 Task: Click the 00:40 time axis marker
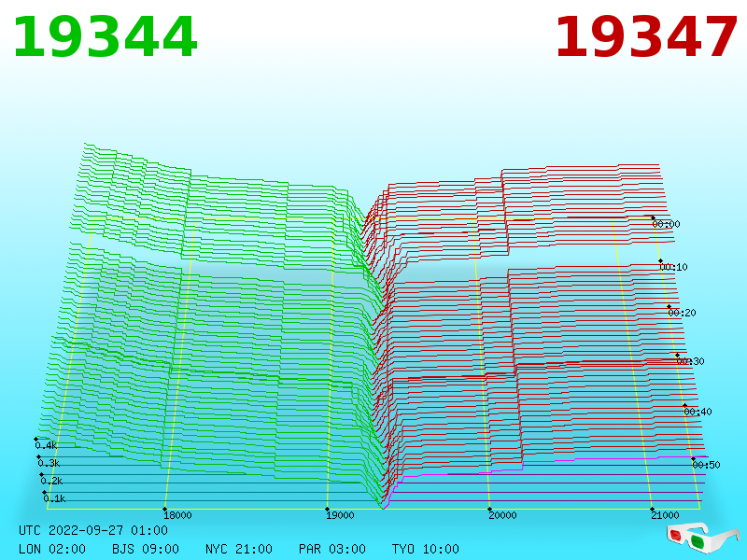point(698,412)
